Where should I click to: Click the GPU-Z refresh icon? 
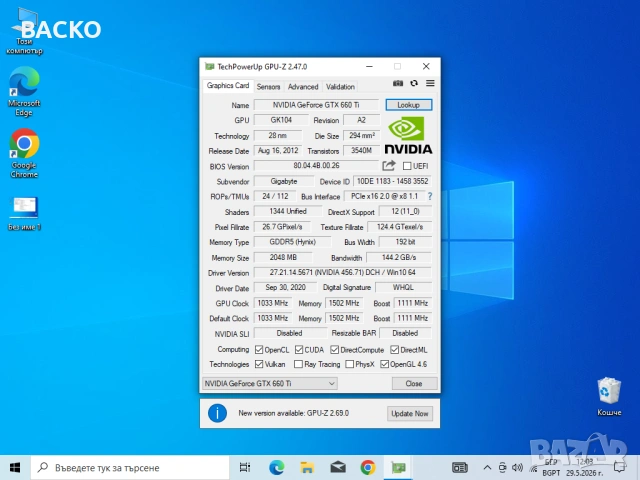click(414, 83)
